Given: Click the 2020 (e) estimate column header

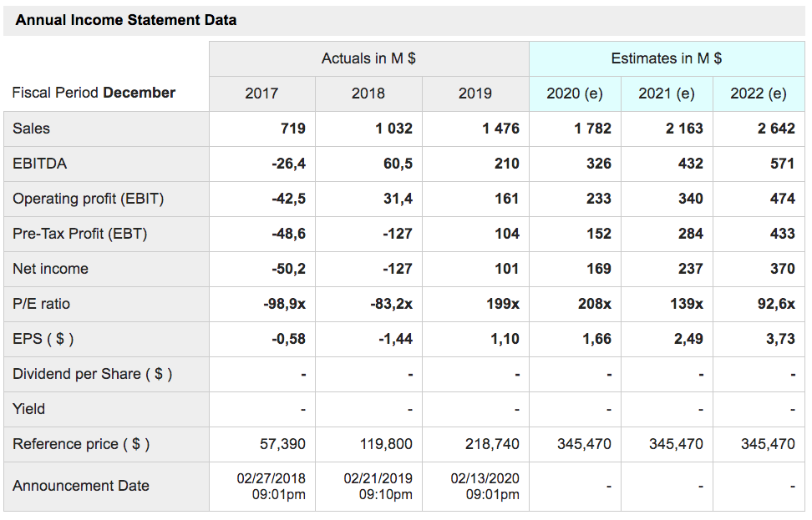Looking at the screenshot, I should pos(575,93).
